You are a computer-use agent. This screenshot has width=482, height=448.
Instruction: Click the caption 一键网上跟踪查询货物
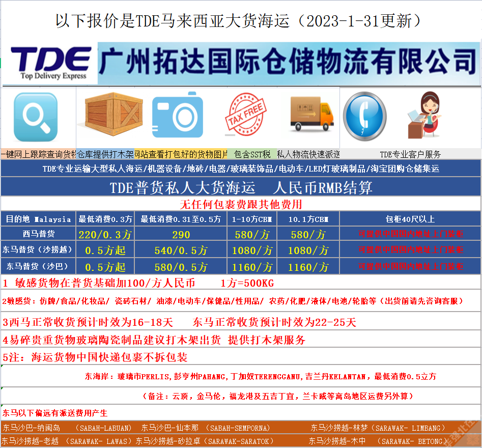coord(38,154)
